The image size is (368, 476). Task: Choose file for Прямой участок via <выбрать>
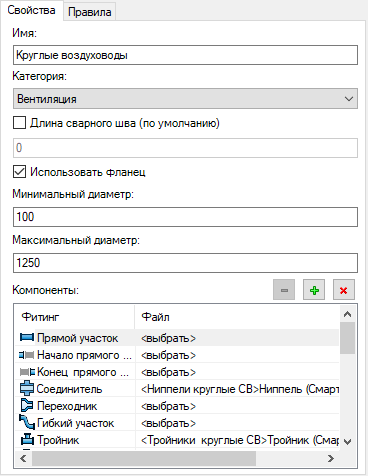pos(169,338)
